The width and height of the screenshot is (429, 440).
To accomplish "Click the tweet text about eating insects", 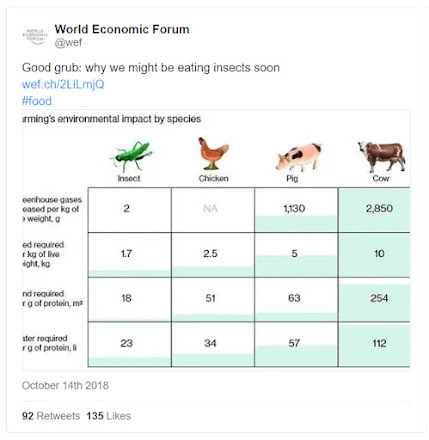I will pos(151,68).
